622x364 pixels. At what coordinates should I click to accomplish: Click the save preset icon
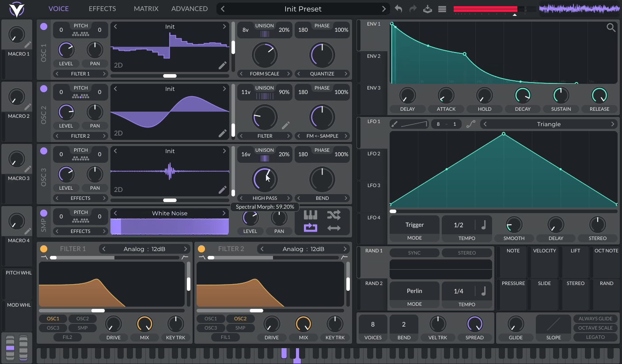(x=427, y=9)
